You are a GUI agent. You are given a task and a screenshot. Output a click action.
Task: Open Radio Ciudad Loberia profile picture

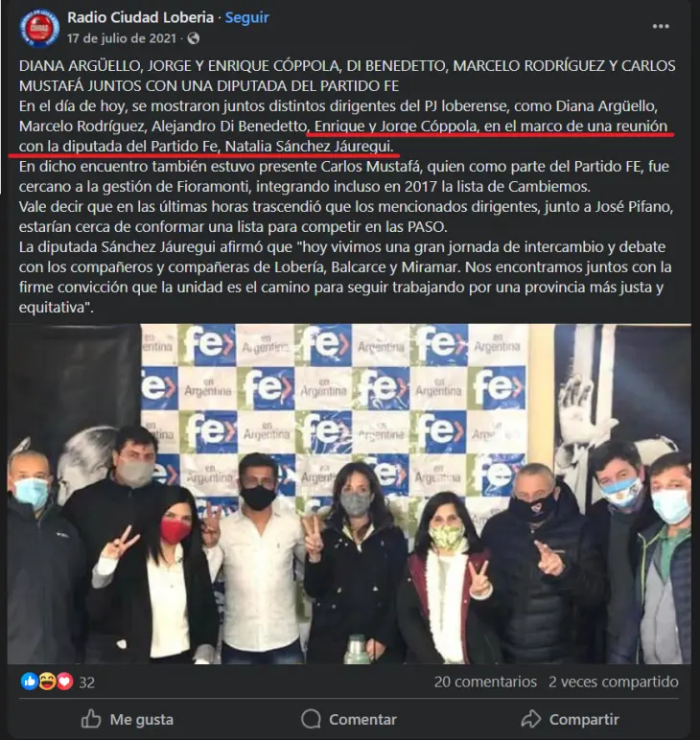[39, 28]
